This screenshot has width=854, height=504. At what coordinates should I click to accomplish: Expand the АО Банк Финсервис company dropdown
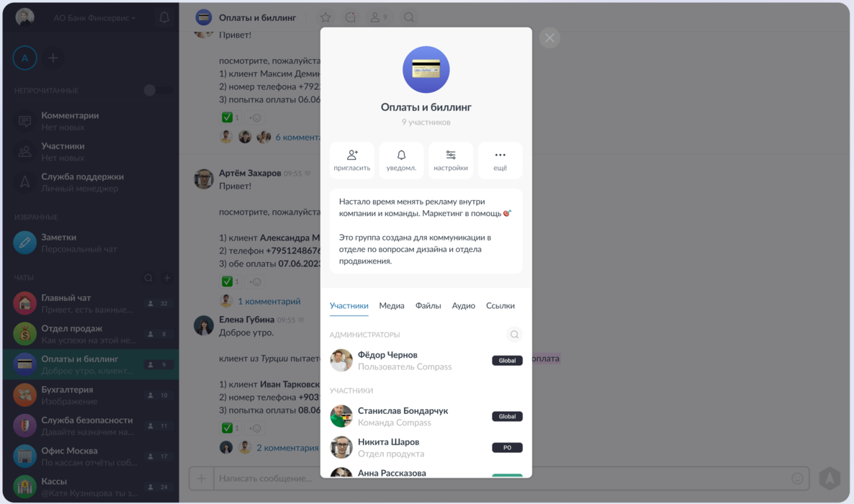point(94,18)
